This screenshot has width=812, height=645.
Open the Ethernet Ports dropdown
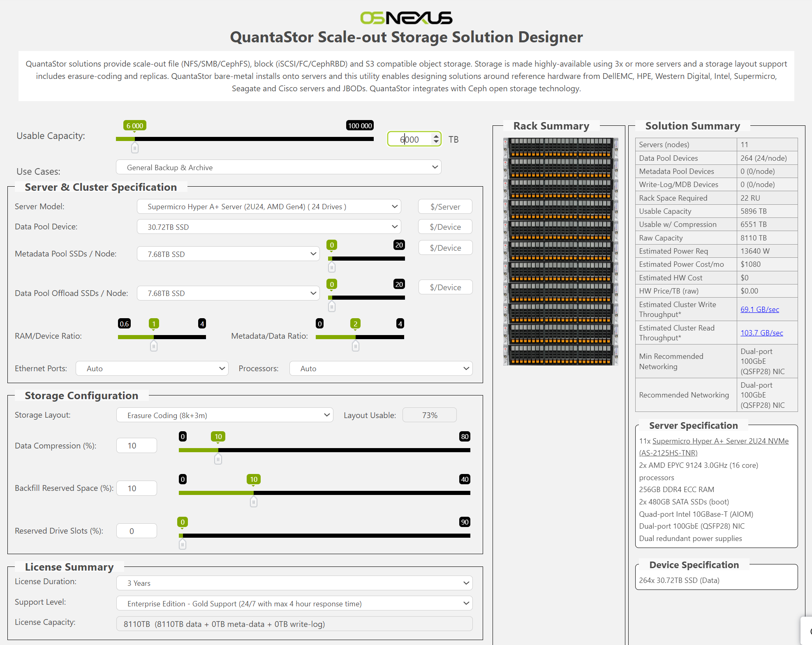(152, 369)
